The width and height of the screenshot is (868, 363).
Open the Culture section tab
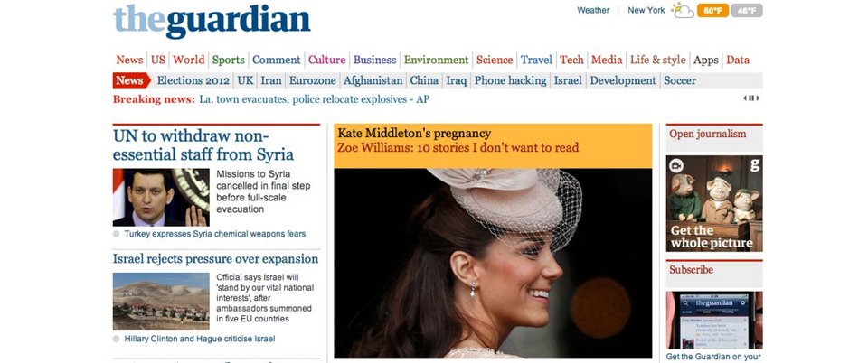click(x=326, y=60)
